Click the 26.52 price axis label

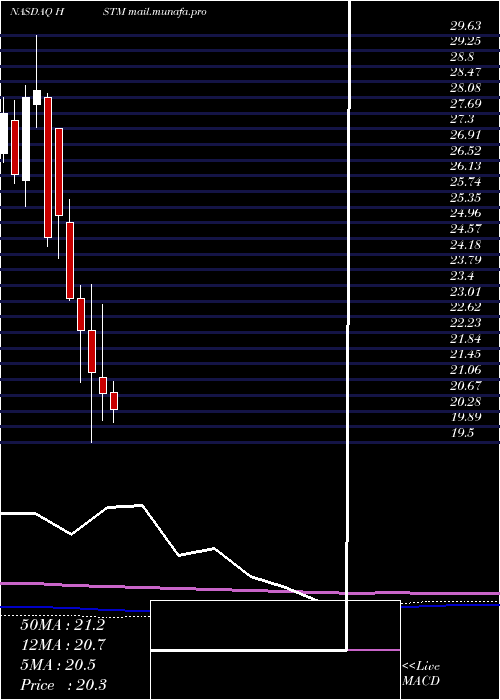pyautogui.click(x=465, y=151)
